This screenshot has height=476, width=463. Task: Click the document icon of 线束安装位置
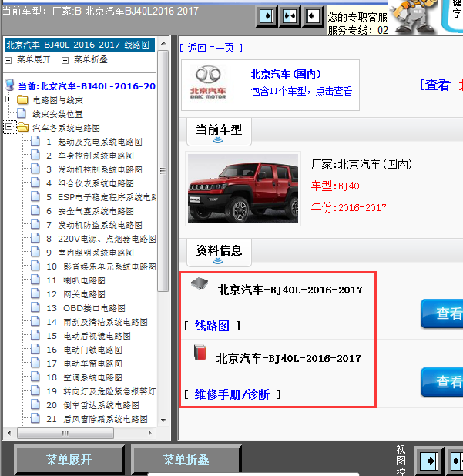[22, 113]
